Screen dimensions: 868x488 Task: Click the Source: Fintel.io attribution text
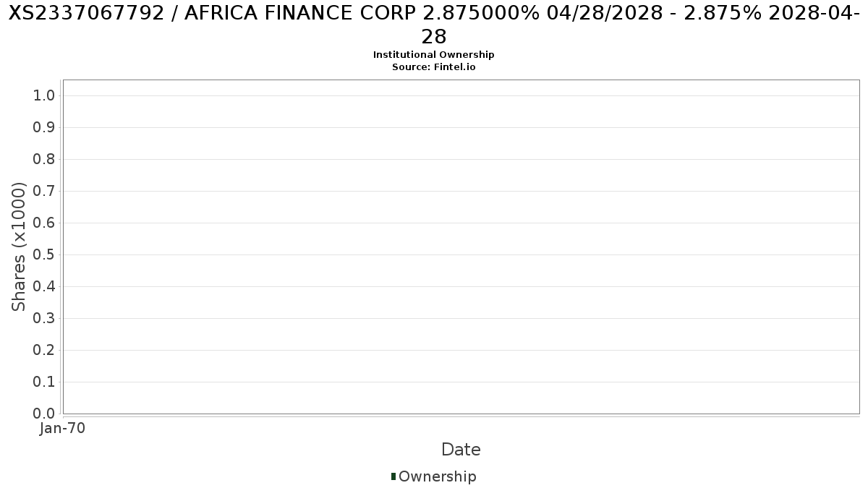tap(434, 67)
